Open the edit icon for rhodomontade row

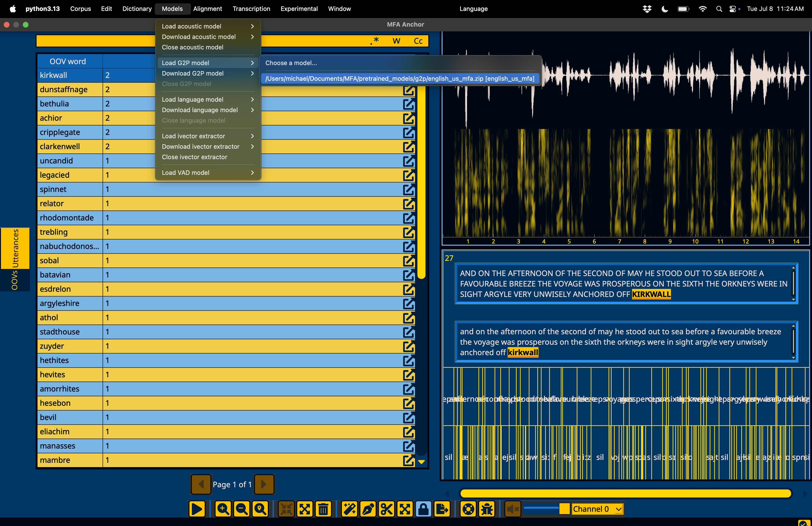pyautogui.click(x=408, y=218)
